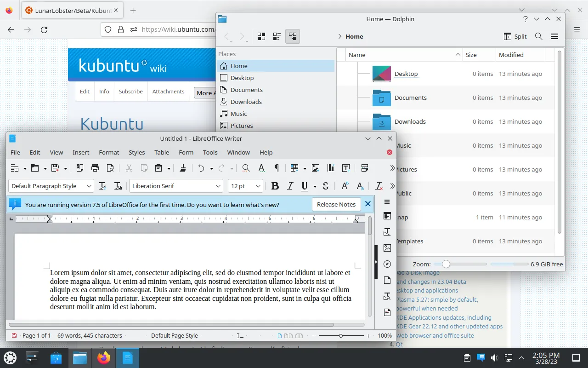Export the document as PDF

click(79, 168)
